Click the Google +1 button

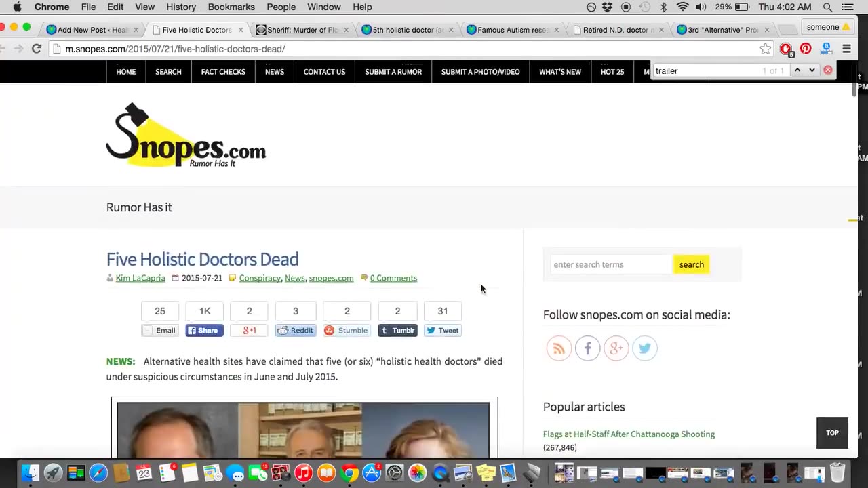coord(249,330)
